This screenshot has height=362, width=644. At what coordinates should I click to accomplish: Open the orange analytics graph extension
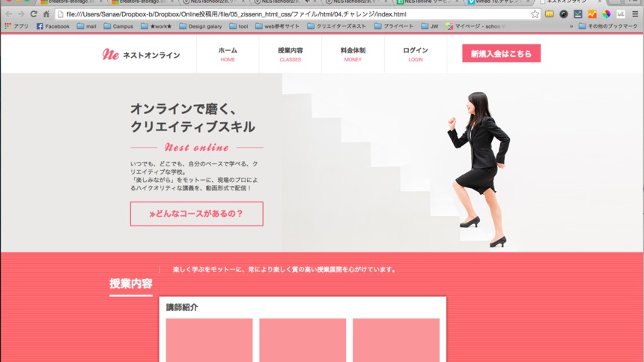(592, 14)
